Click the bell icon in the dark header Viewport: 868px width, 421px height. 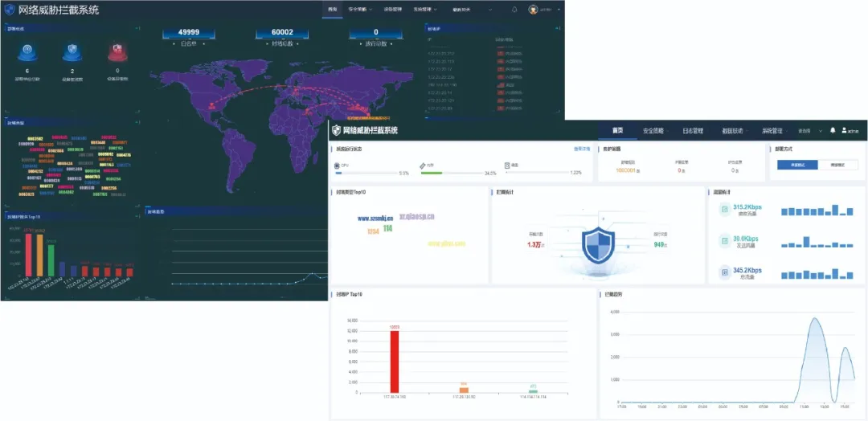[x=514, y=10]
